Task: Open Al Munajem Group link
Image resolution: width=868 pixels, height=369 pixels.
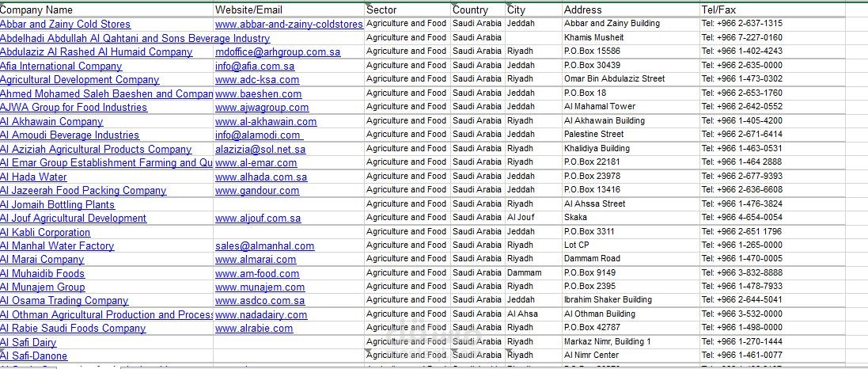Action: 43,287
